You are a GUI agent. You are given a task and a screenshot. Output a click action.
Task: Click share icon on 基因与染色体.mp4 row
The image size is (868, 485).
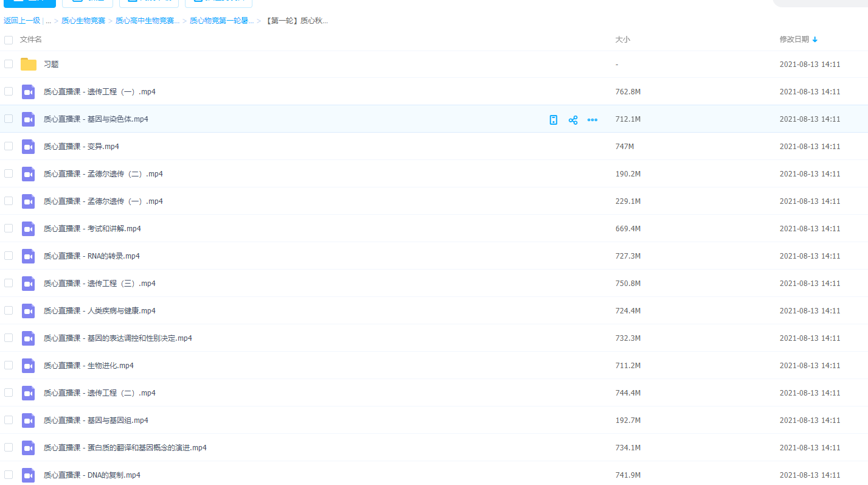click(573, 120)
